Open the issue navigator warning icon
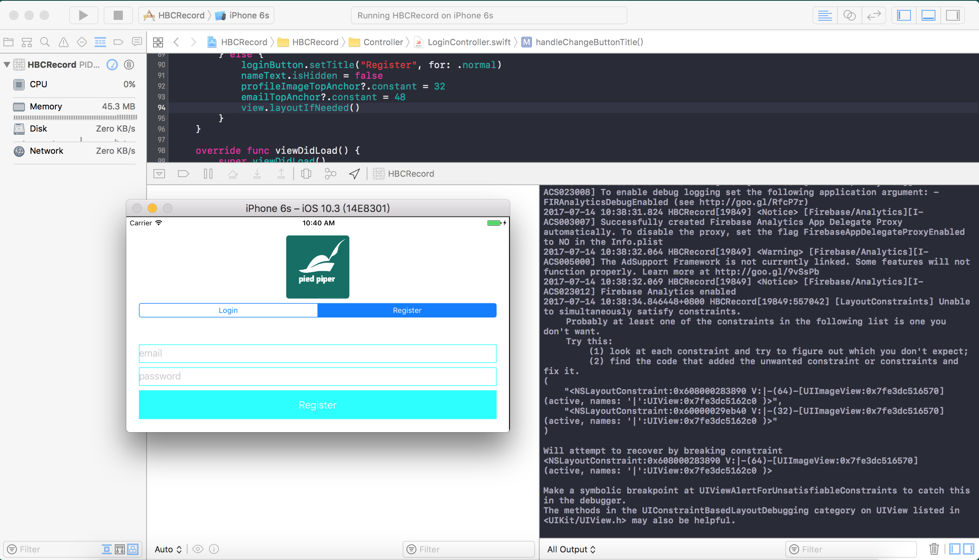 pos(64,42)
